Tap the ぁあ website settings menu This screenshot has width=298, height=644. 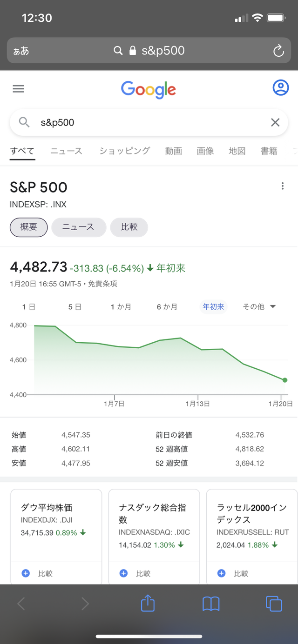(21, 51)
